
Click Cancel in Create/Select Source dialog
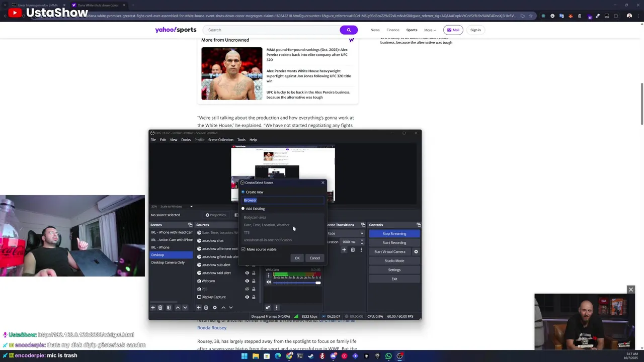[314, 258]
